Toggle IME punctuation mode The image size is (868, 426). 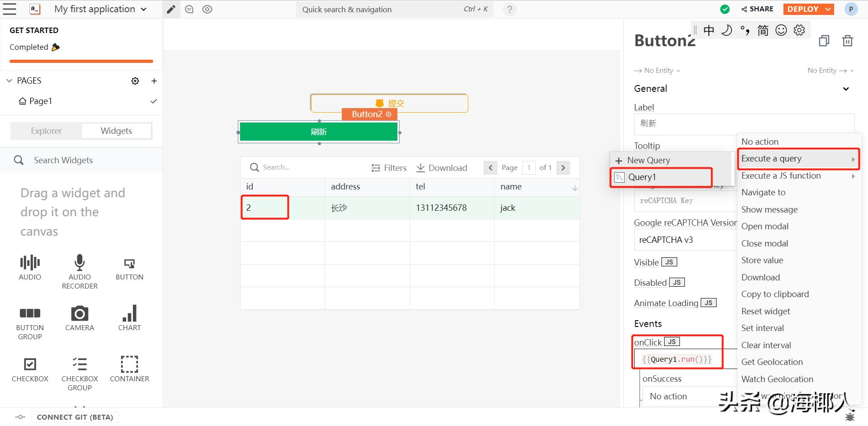pos(745,30)
